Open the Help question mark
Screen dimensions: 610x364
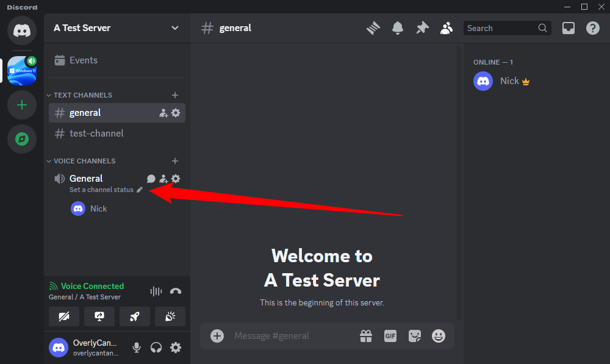click(592, 28)
